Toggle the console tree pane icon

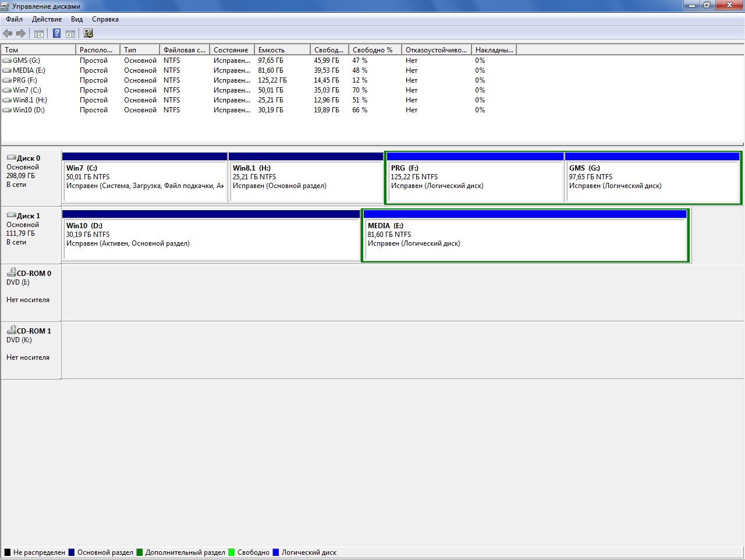click(39, 34)
